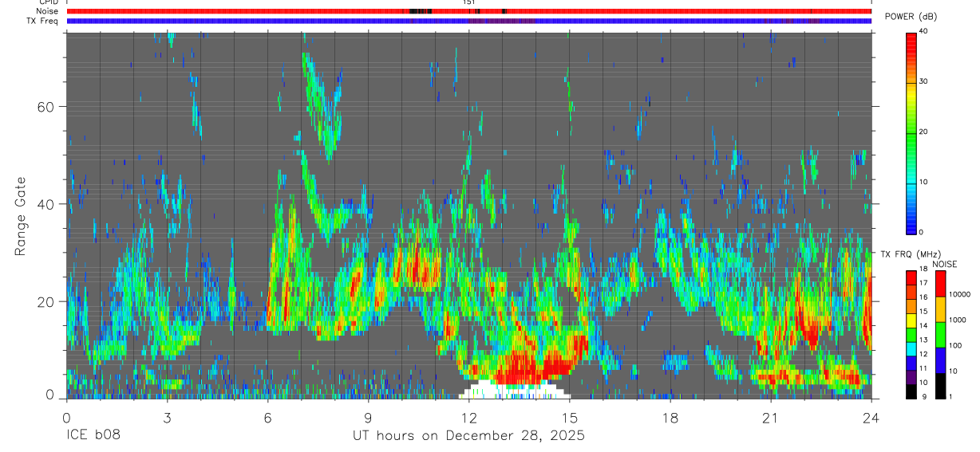980x452 pixels.
Task: Select the 30 tick on power scale
Action: point(924,81)
